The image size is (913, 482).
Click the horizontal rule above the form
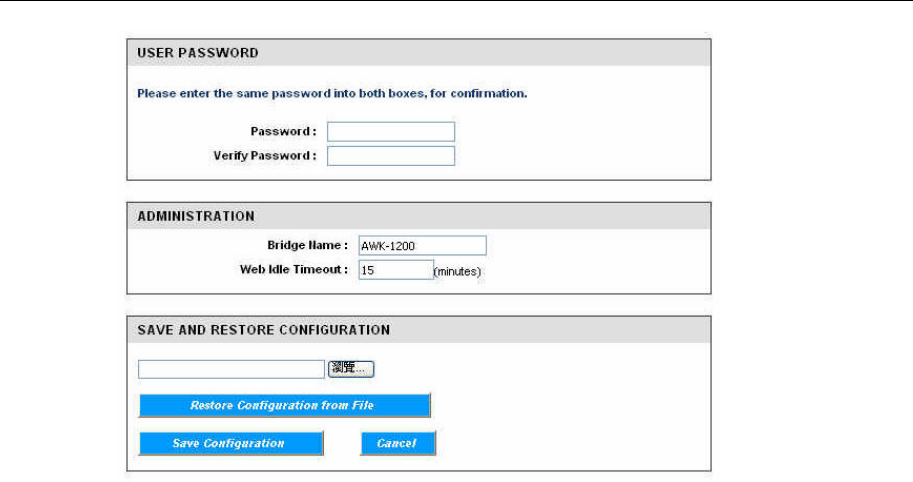click(x=456, y=2)
